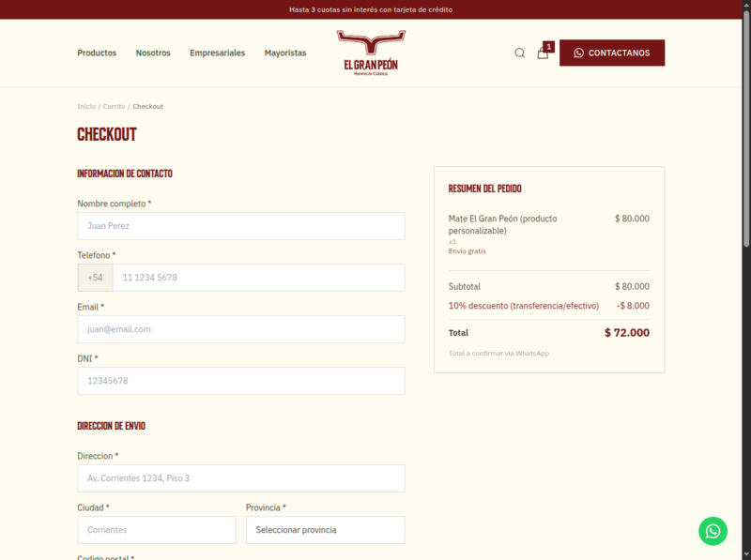Open the floating green WhatsApp chat button
This screenshot has width=751, height=560.
(713, 531)
